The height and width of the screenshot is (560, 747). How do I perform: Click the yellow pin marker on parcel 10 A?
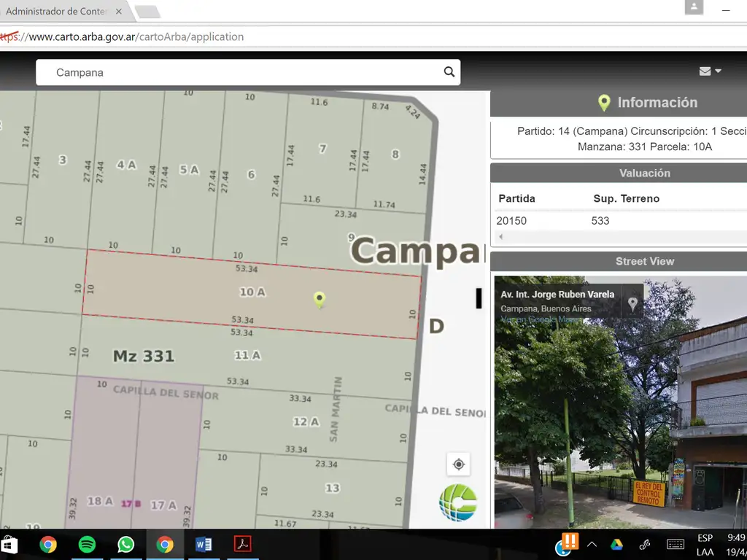click(x=319, y=299)
